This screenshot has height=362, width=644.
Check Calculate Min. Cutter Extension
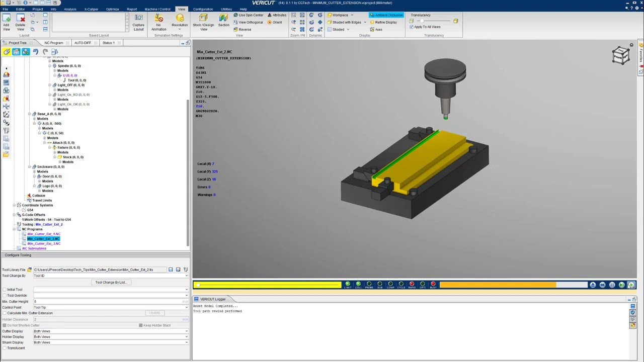5,313
